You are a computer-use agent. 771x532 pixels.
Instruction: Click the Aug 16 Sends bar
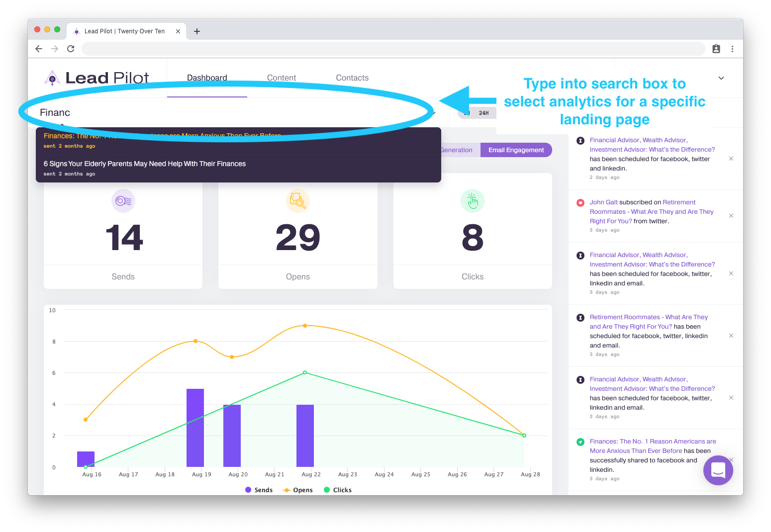tap(86, 459)
